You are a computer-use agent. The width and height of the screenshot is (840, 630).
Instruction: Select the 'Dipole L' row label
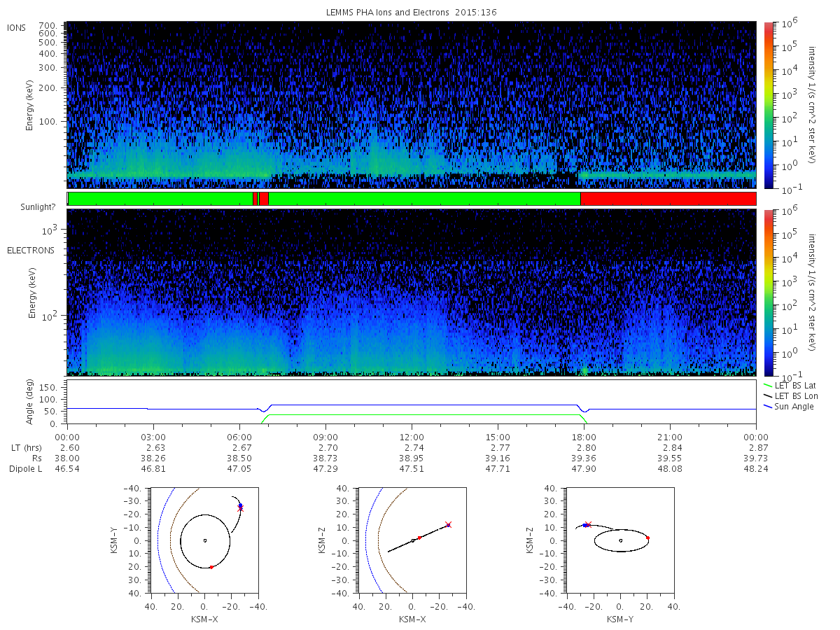pos(25,469)
